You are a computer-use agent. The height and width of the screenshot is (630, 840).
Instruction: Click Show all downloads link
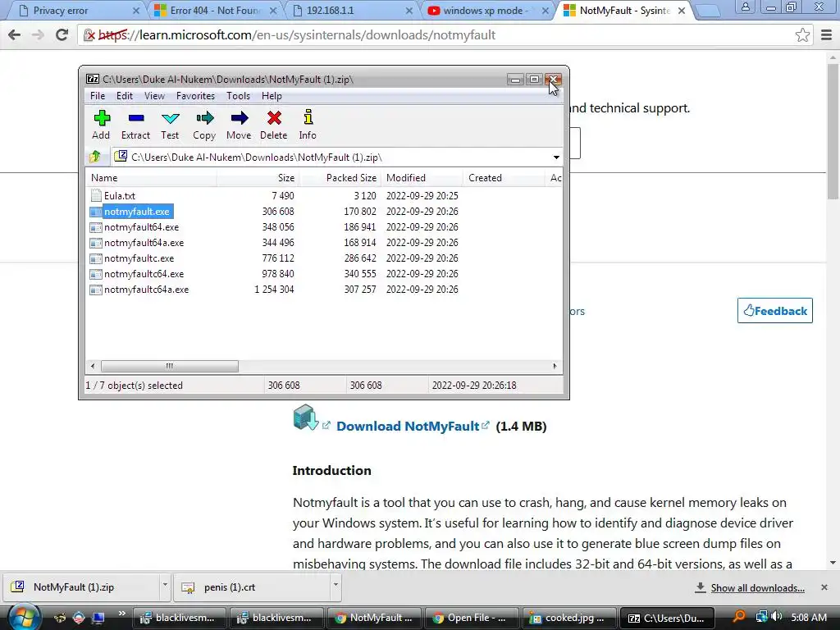point(757,588)
